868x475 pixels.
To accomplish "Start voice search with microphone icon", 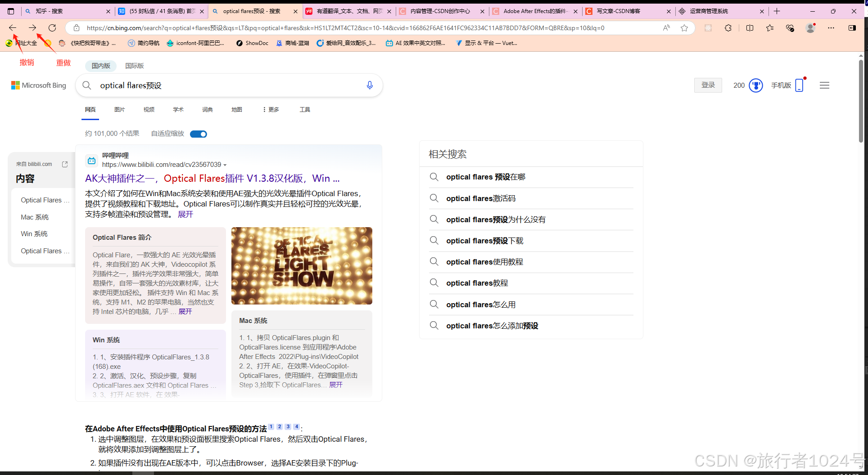I will [370, 85].
